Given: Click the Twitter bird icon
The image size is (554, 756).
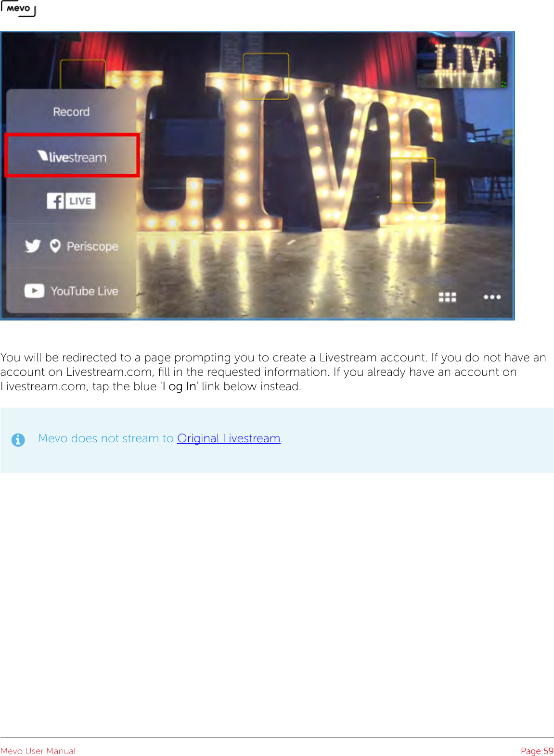Looking at the screenshot, I should click(x=33, y=246).
